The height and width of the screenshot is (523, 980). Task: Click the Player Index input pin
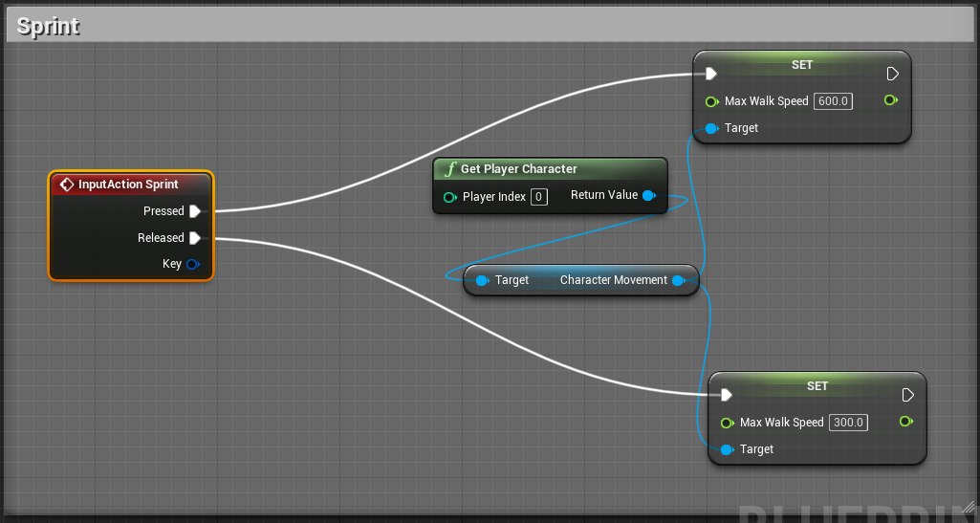(449, 198)
